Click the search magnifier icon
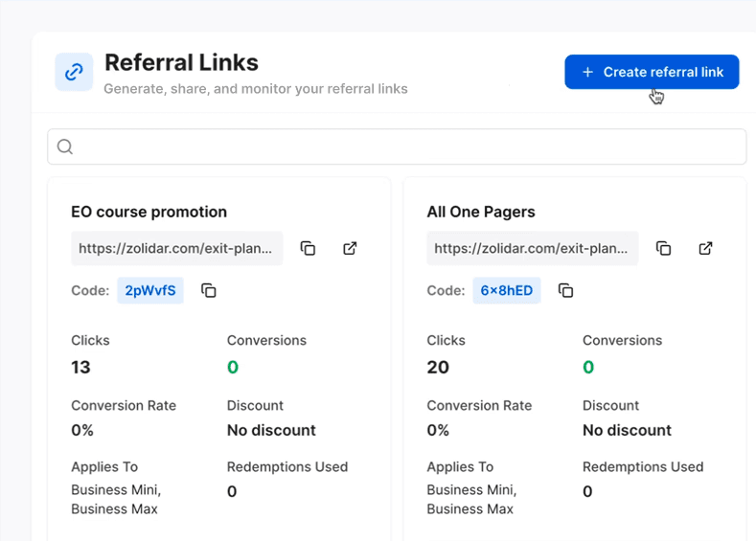Screen dimensions: 756x541 (x=65, y=147)
